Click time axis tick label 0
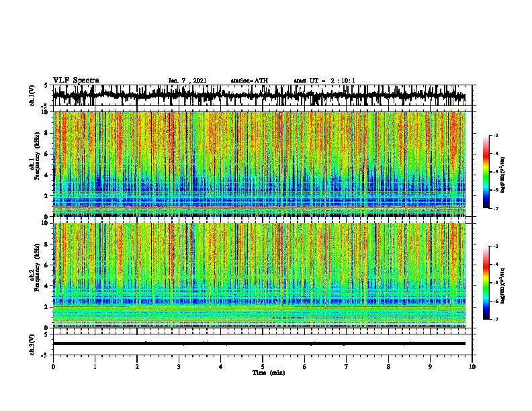 pos(53,367)
